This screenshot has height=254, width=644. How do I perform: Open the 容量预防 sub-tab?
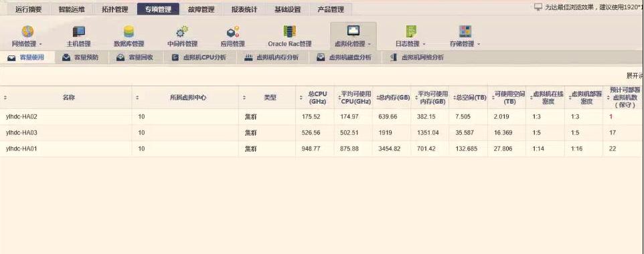pyautogui.click(x=81, y=57)
